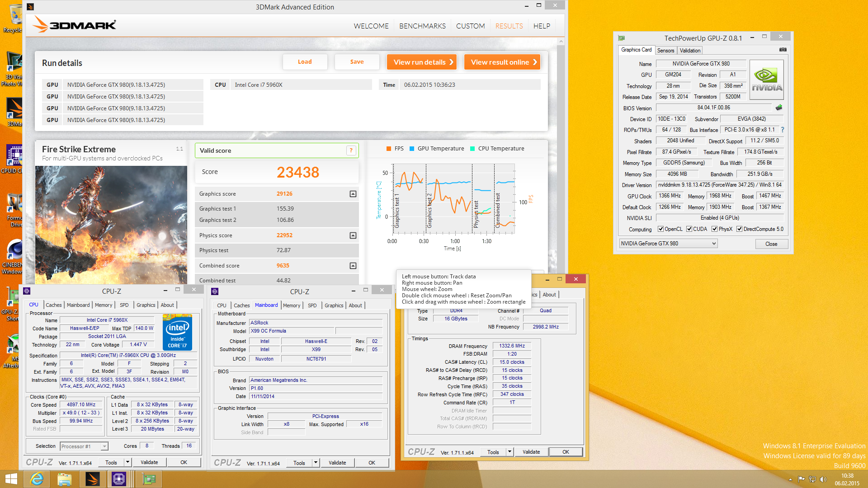Open File Explorer from the taskbar
The width and height of the screenshot is (868, 488).
(65, 479)
